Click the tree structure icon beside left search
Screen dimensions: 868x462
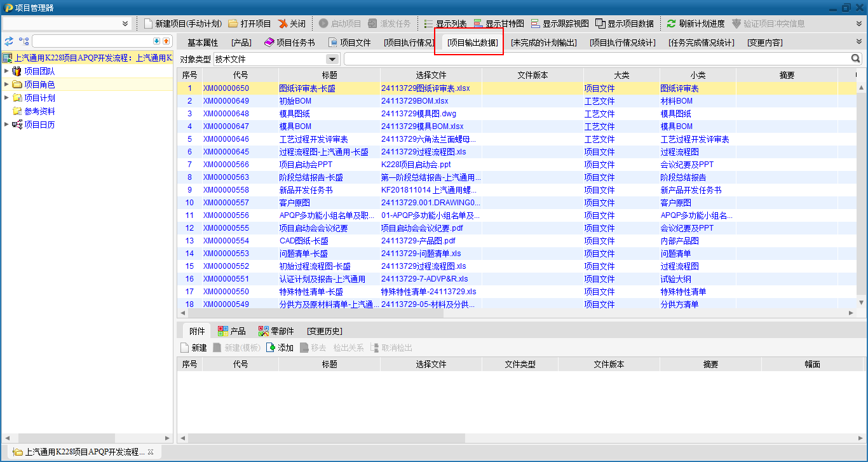[24, 41]
